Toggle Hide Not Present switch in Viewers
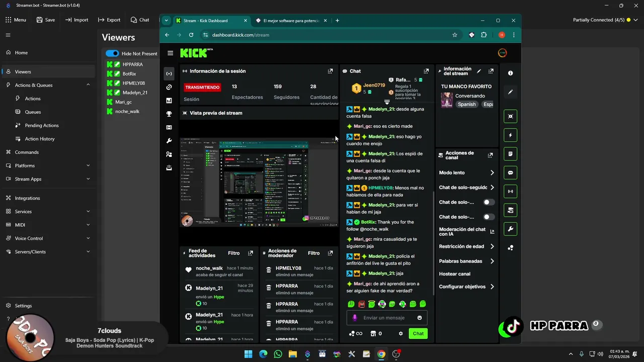644x362 pixels. click(x=112, y=53)
